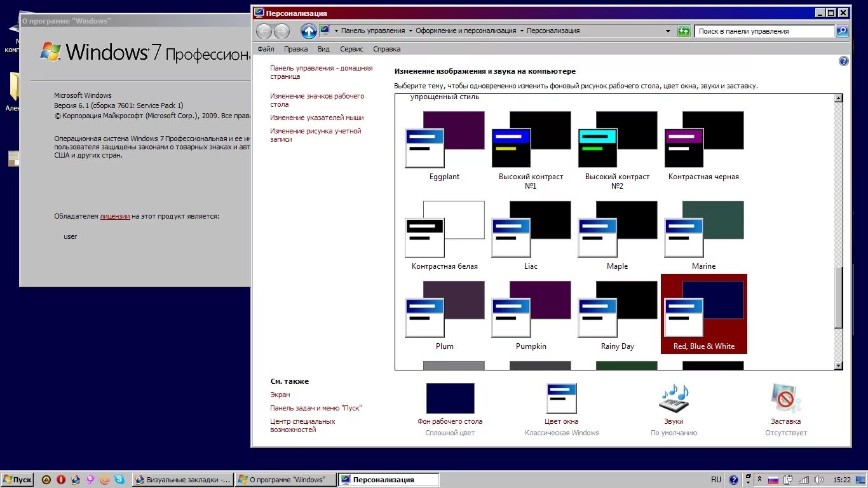
Task: Expand dropdown left of Панель управления breadcrumb
Action: (336, 30)
